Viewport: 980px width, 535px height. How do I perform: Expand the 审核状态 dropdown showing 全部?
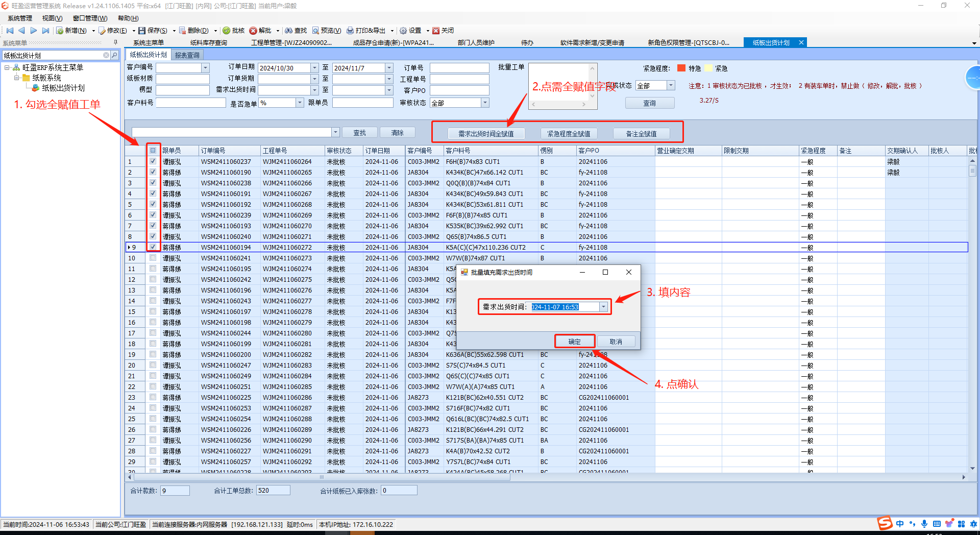[x=485, y=103]
